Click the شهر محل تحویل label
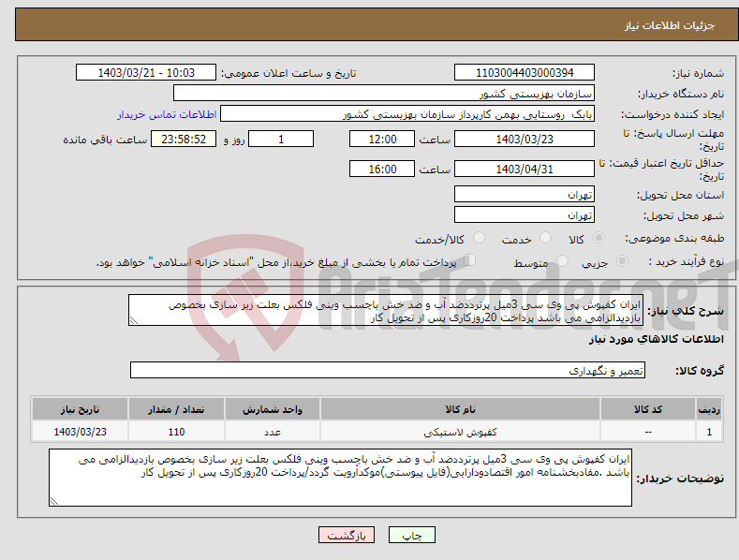Screen dimensions: 739x560 click(684, 216)
